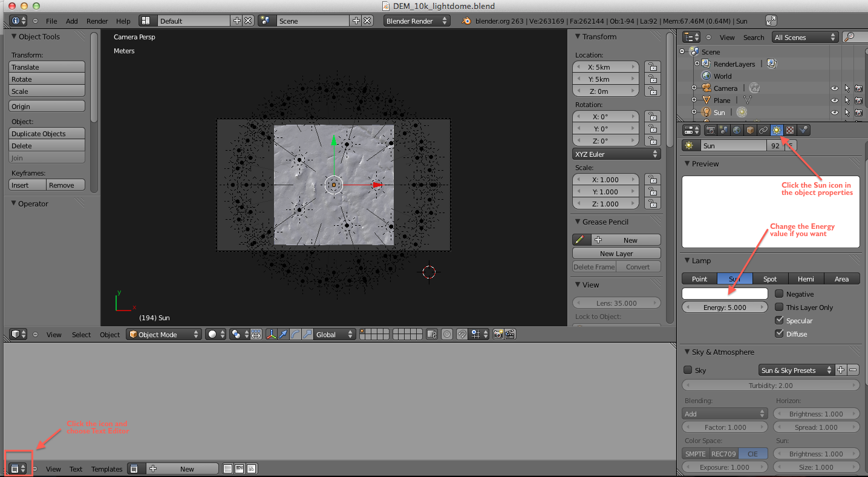Open the Outliner editor type selector
The width and height of the screenshot is (868, 477).
(691, 37)
